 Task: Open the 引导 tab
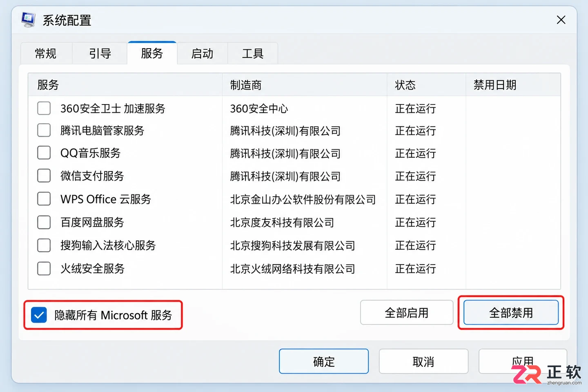100,53
